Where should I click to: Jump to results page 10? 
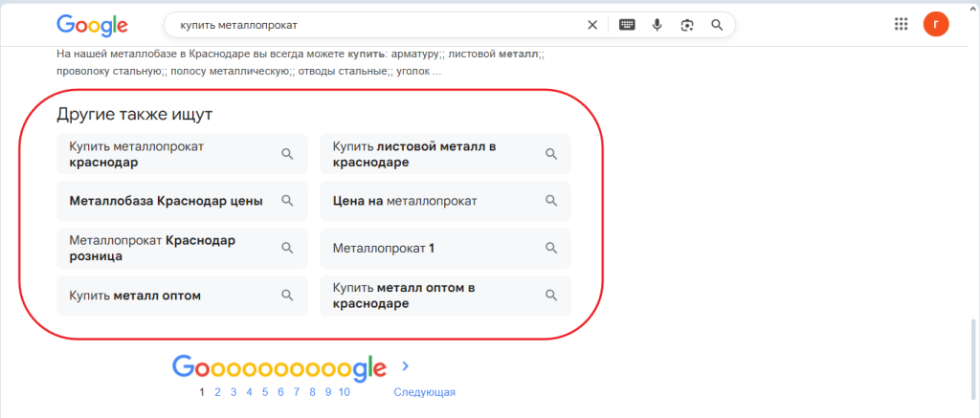[x=345, y=392]
